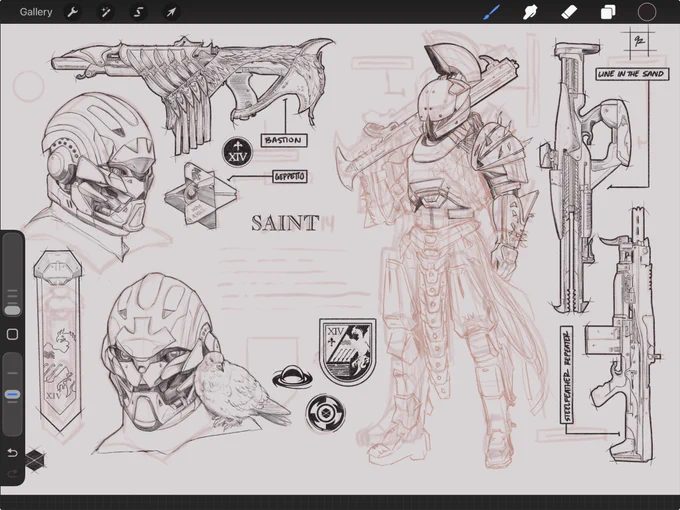Activate the Transform arrow tool

coord(171,12)
